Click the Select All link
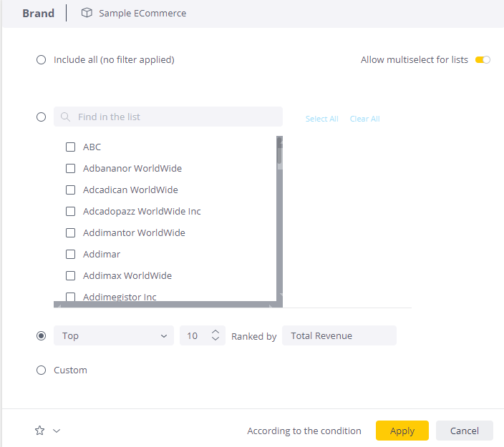504x447 pixels. tap(321, 119)
